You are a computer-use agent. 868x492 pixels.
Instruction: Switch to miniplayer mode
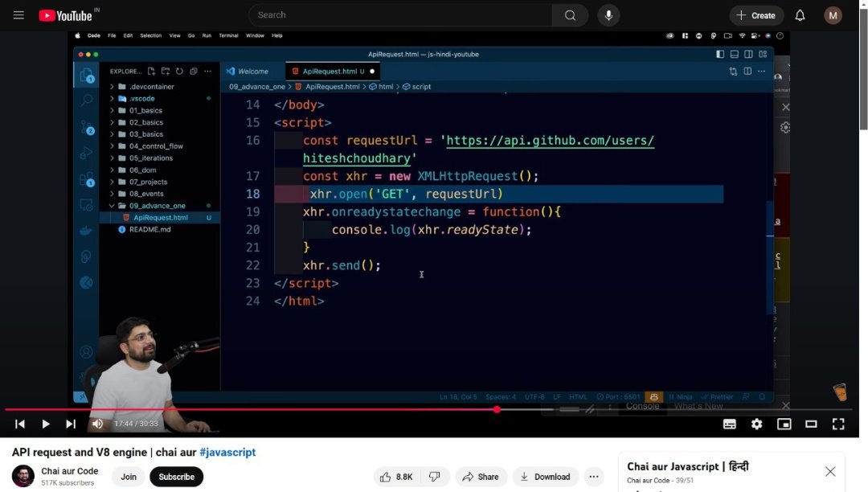click(784, 424)
